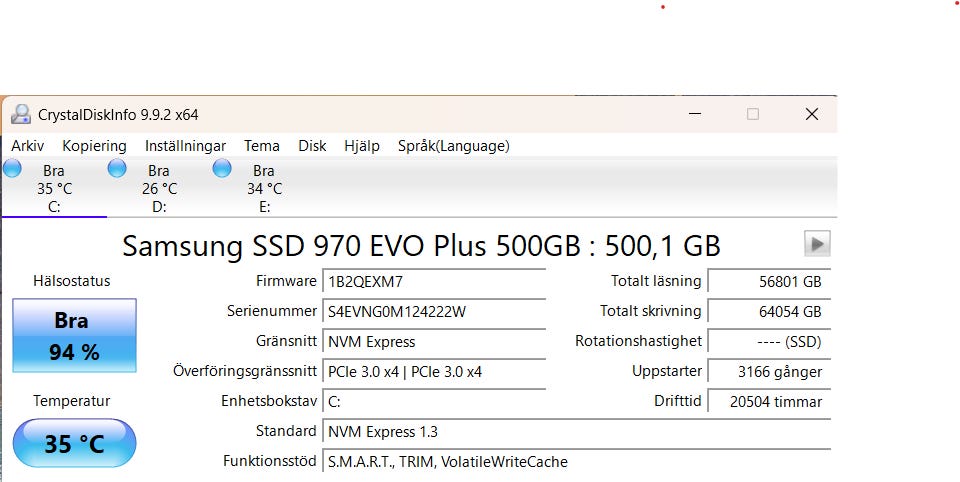Click the Enhetsbokstav label
The height and width of the screenshot is (482, 960).
(x=269, y=401)
